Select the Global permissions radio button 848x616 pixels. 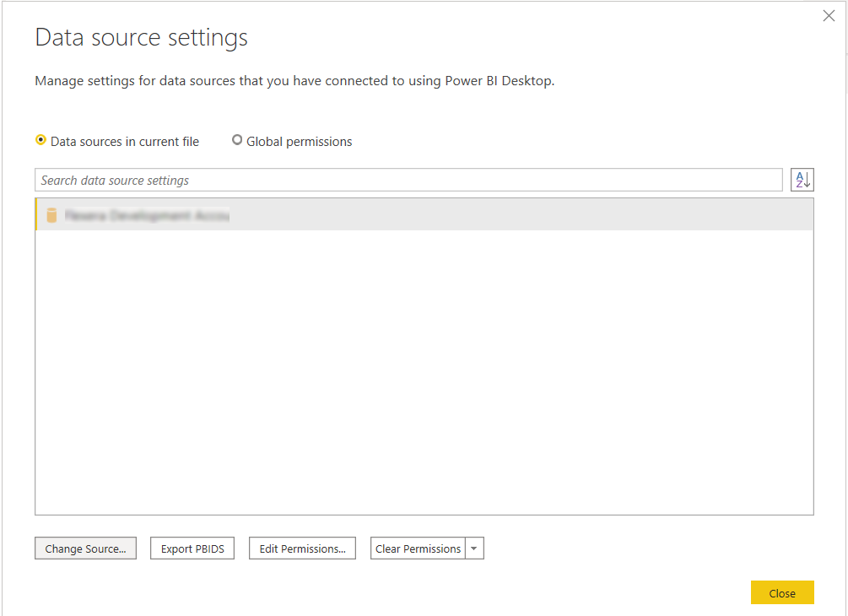[x=237, y=141]
